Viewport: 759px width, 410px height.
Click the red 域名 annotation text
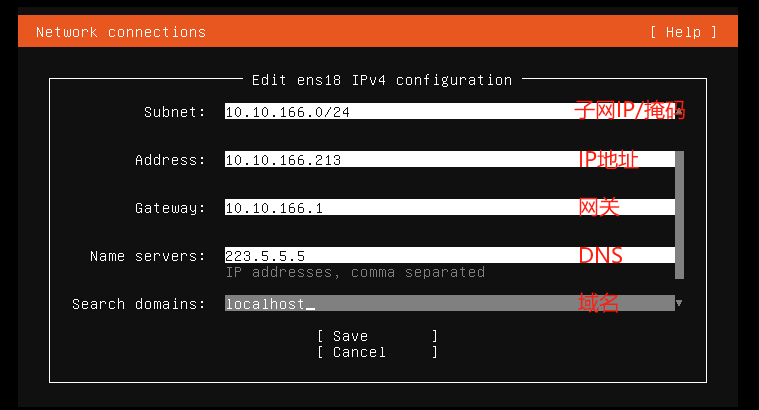pos(598,303)
